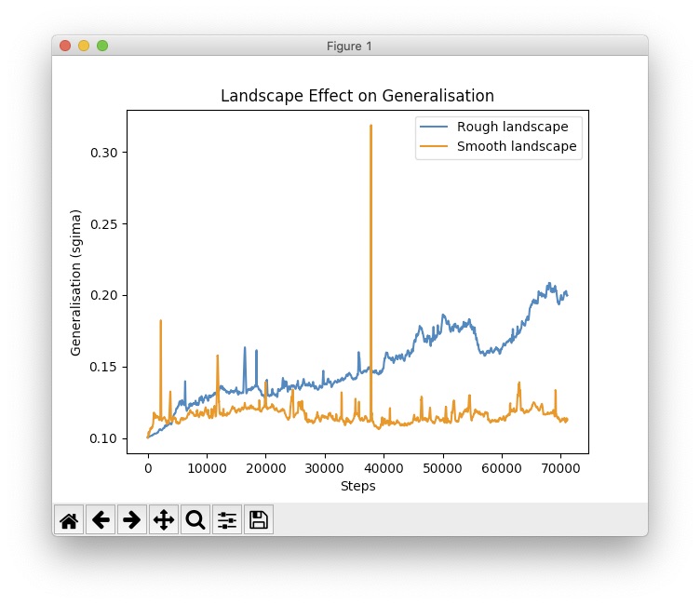
Task: Go forward to next view arrow
Action: (132, 519)
